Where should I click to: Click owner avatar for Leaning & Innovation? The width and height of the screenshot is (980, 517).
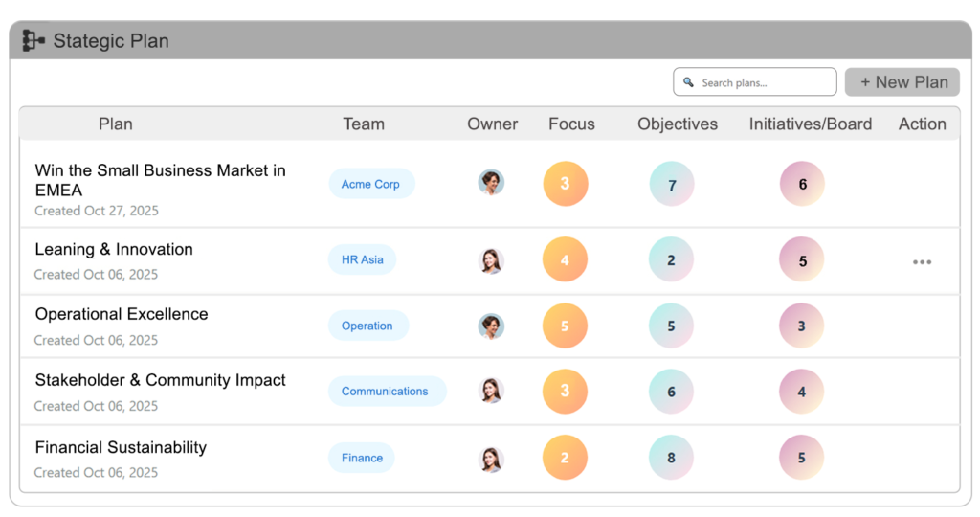click(491, 260)
